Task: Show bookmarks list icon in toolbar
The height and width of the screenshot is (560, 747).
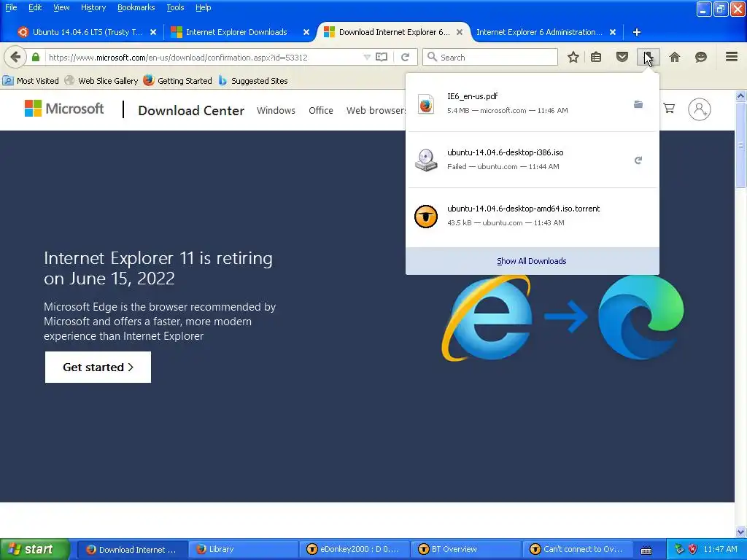Action: (596, 57)
